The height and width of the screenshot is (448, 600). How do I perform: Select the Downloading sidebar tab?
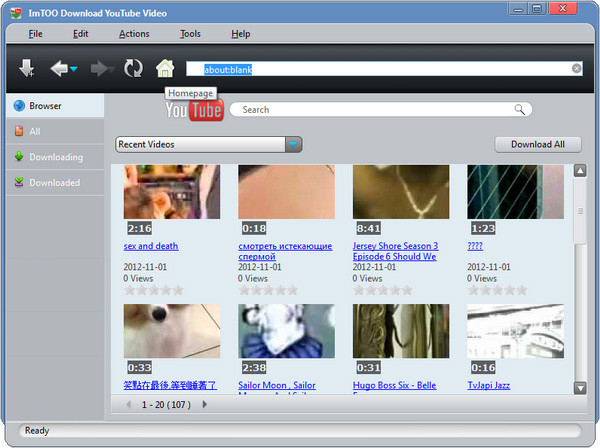(x=55, y=157)
